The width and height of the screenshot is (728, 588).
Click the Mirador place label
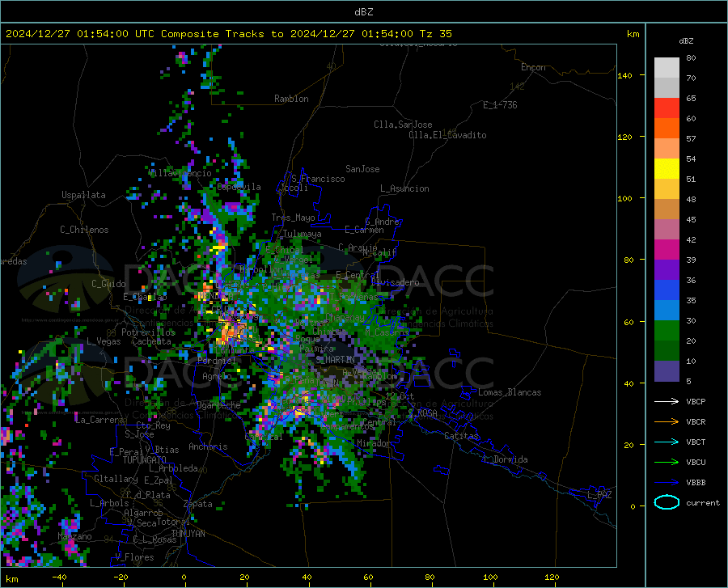click(x=373, y=443)
